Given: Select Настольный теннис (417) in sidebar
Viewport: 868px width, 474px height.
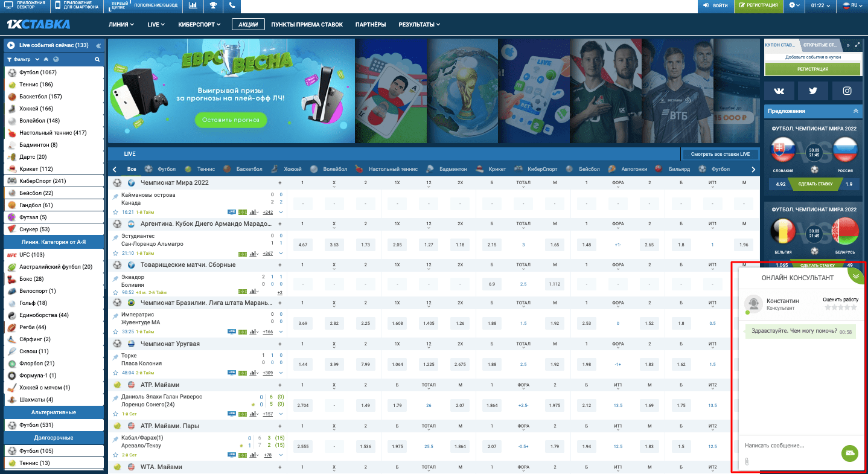Looking at the screenshot, I should point(54,133).
